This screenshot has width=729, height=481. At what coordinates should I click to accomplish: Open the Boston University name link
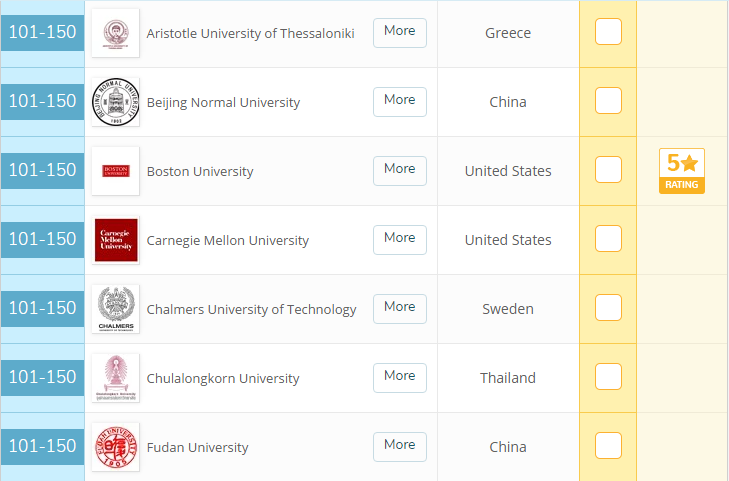200,171
